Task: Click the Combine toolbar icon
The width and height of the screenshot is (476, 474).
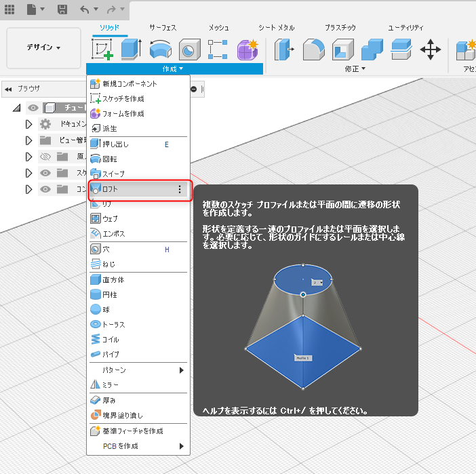Action: [372, 50]
